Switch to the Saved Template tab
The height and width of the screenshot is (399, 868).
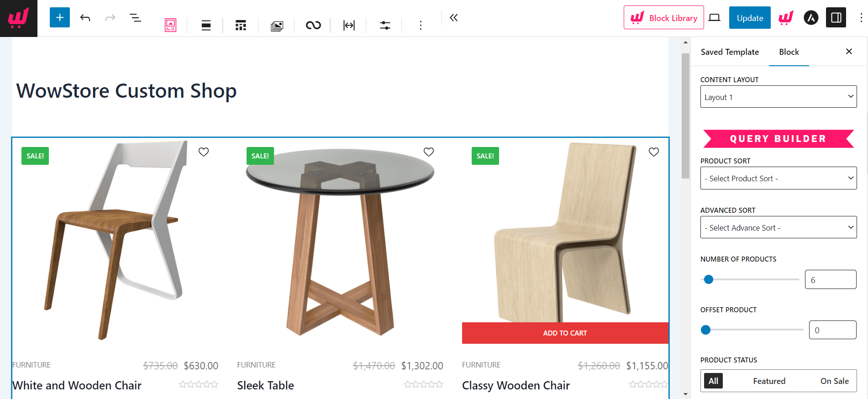coord(730,52)
